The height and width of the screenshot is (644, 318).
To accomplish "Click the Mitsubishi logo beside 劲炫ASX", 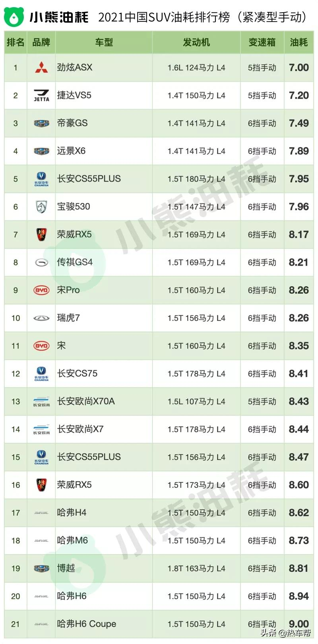I will [41, 68].
